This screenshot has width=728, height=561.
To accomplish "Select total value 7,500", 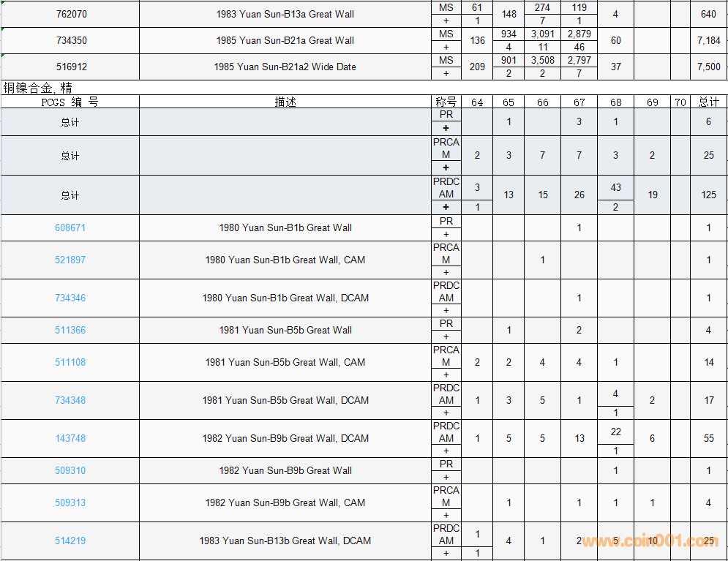I will click(708, 67).
